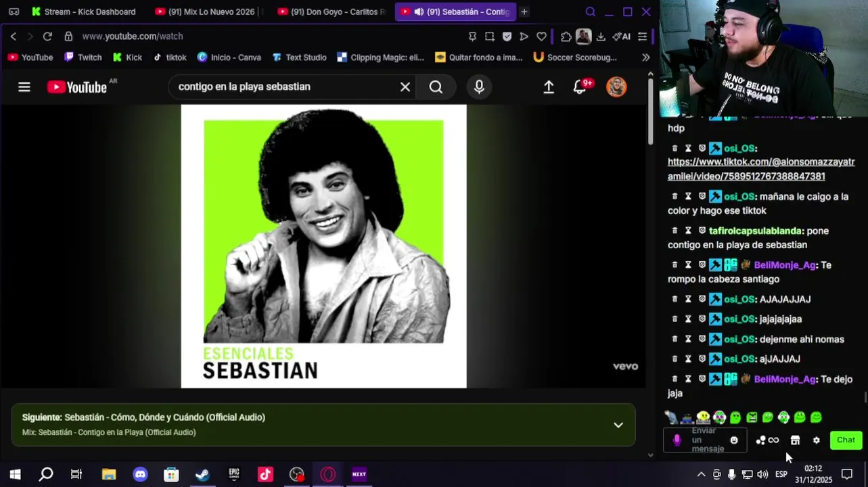
Task: Open Discord from taskbar
Action: pyautogui.click(x=140, y=474)
